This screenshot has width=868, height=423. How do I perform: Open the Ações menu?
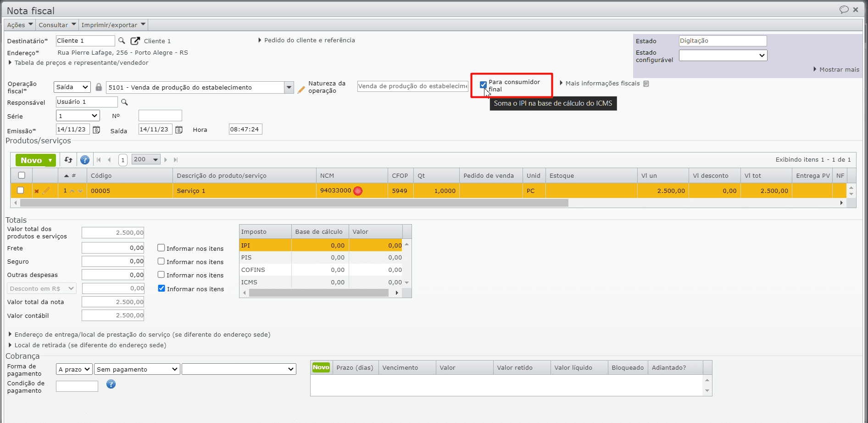point(20,25)
